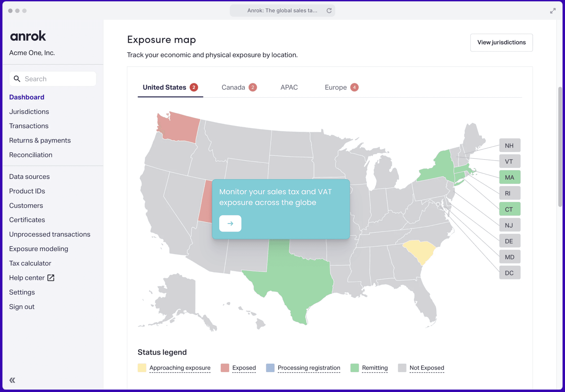
Task: Select the DC state label box
Action: pos(509,273)
